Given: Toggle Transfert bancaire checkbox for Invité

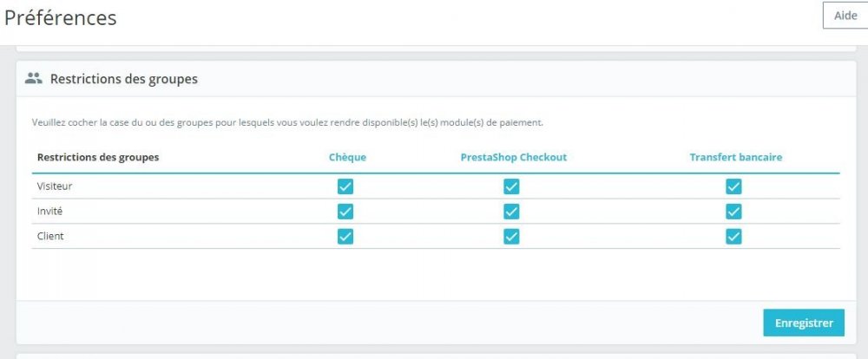Looking at the screenshot, I should pos(733,212).
